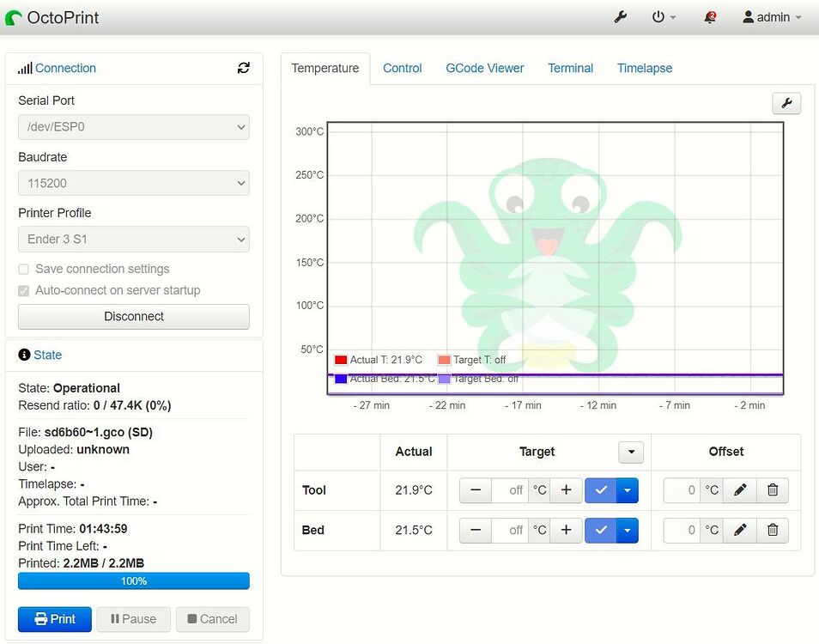
Task: Clear the Bed offset using trash icon
Action: [772, 530]
